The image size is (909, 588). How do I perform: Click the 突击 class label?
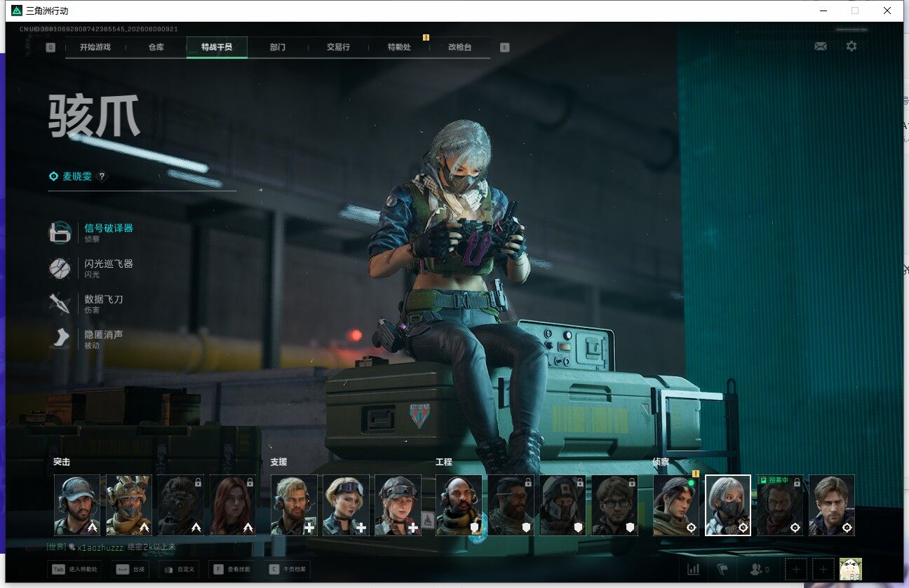[62, 463]
